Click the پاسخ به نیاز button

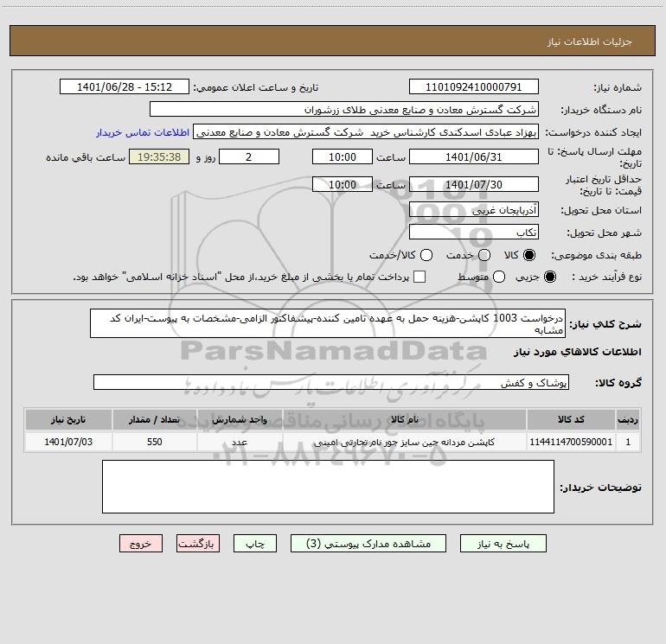(503, 544)
